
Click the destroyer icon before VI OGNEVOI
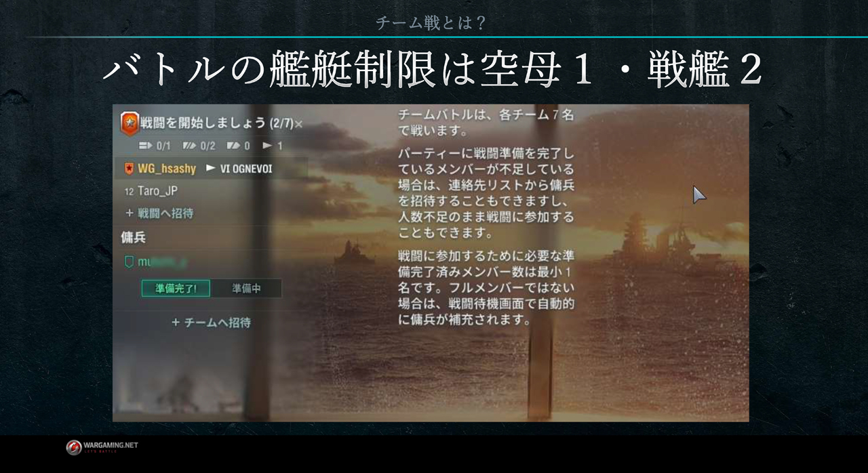[x=211, y=169]
